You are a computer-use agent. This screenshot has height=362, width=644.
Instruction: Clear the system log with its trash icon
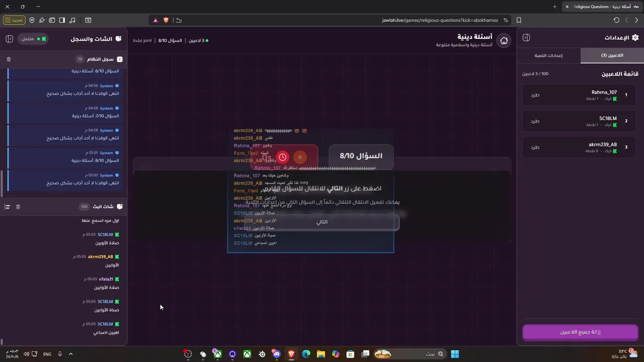9,59
